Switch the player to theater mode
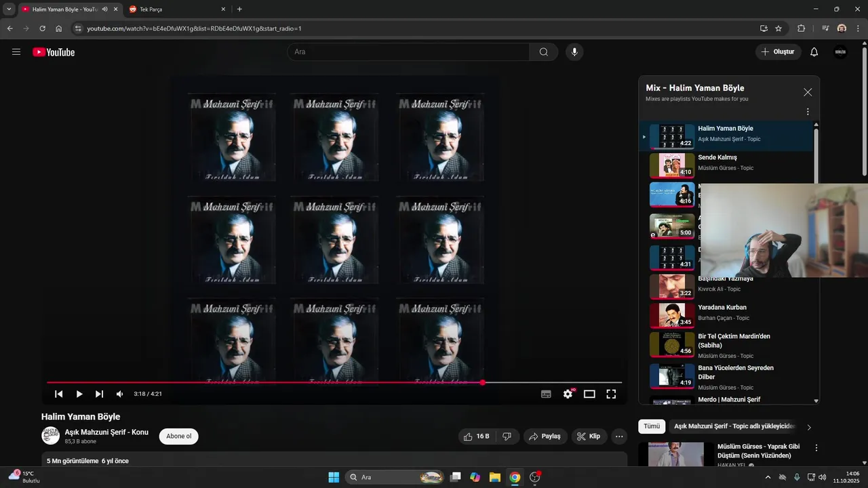Viewport: 868px width, 488px height. [589, 394]
